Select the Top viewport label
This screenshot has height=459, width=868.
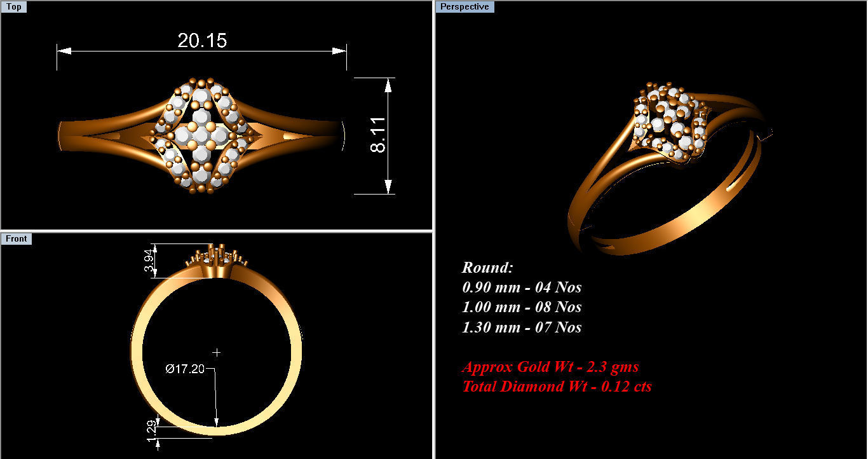point(13,7)
